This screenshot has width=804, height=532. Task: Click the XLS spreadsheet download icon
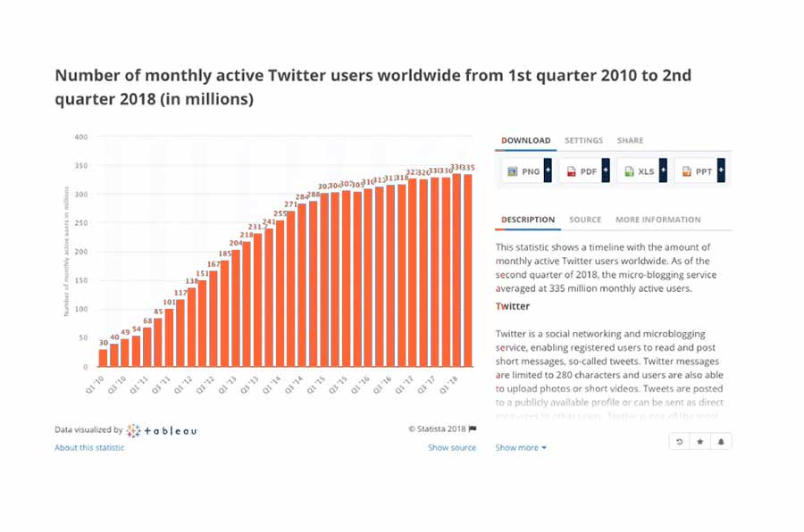point(628,170)
